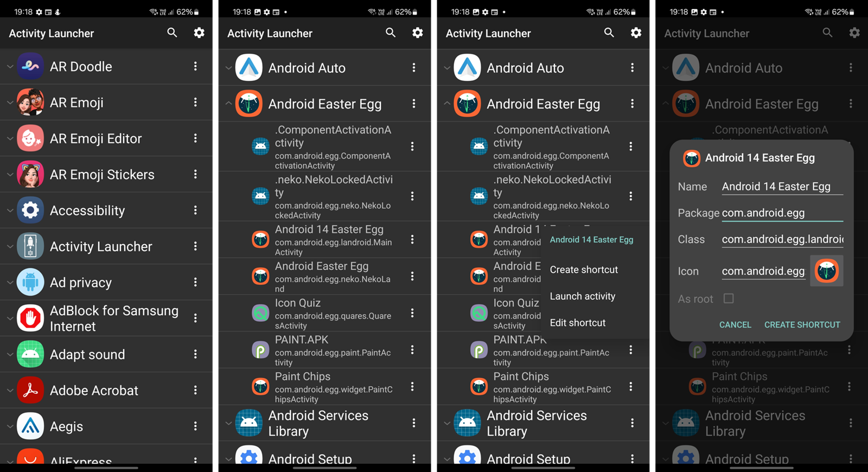Screen dimensions: 868x472
Task: Tap the AR Emoji app icon
Action: coord(30,102)
